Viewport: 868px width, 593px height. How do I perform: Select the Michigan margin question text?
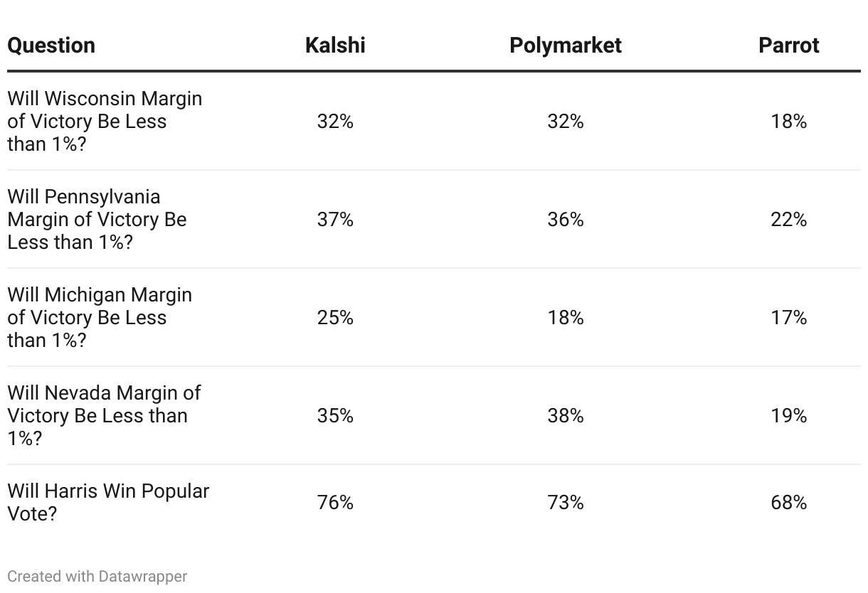pyautogui.click(x=100, y=318)
